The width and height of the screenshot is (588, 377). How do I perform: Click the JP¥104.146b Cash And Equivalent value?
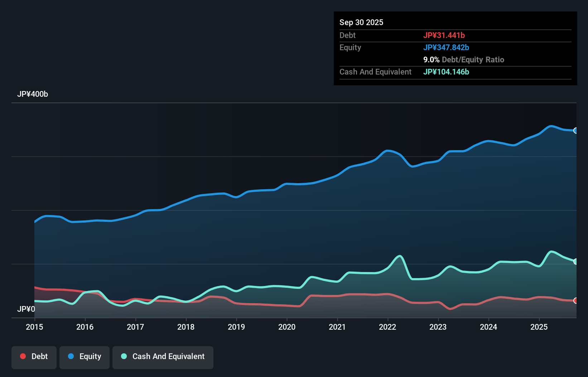pos(446,72)
